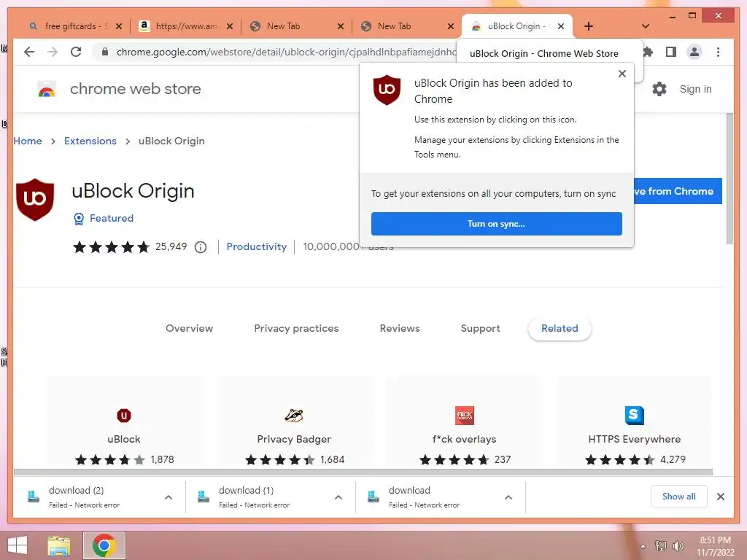This screenshot has height=560, width=747.
Task: Close the uBlock Origin added popup
Action: [622, 74]
